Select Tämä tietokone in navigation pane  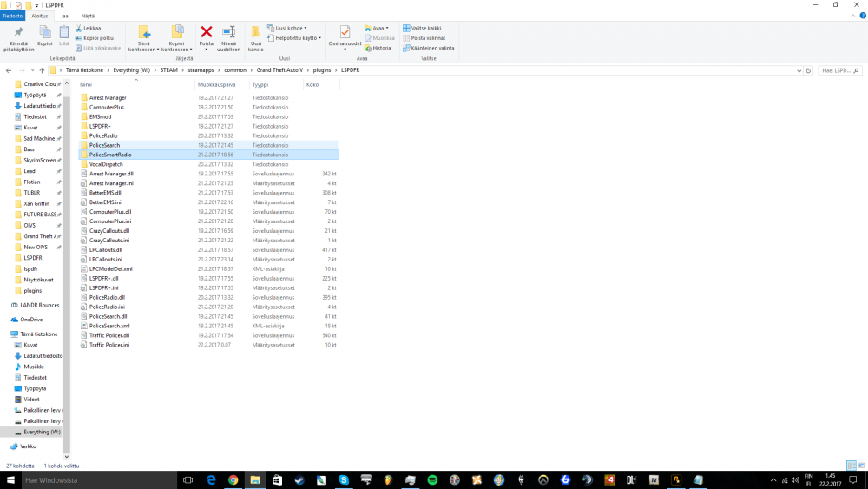[39, 334]
